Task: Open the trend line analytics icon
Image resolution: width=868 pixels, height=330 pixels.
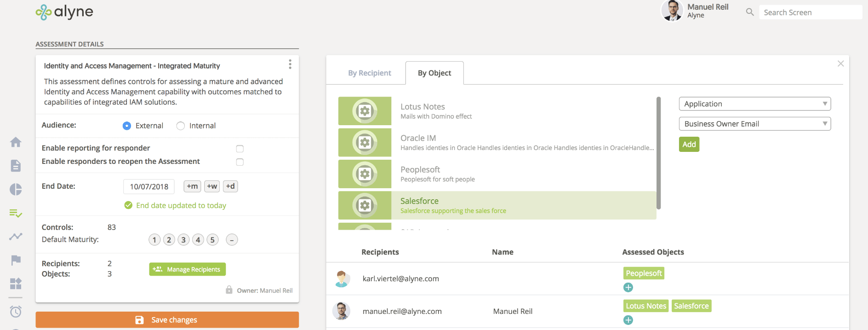Action: 16,237
